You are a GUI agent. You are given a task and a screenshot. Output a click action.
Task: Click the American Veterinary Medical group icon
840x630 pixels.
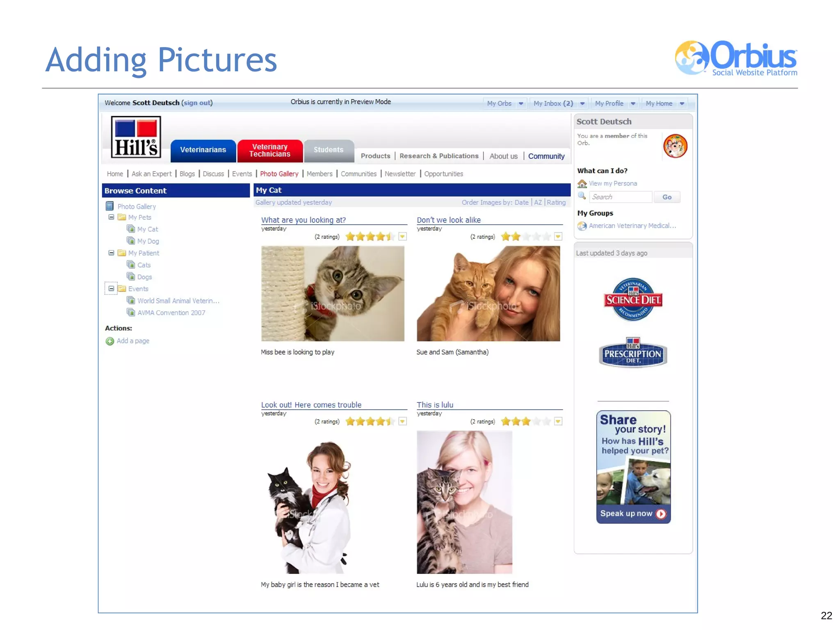pyautogui.click(x=582, y=226)
